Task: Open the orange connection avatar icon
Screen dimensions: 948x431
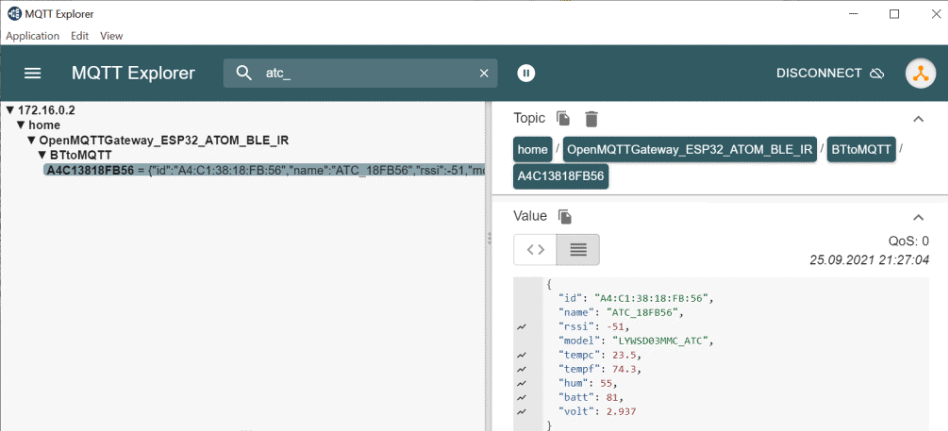Action: [x=920, y=73]
